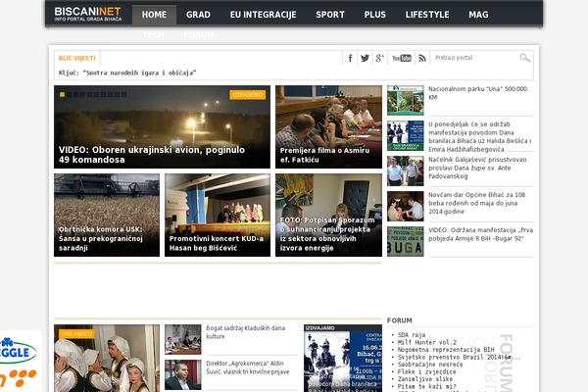The width and height of the screenshot is (588, 392).
Task: Click the Bugar 92 thumbnail
Action: 406,241
